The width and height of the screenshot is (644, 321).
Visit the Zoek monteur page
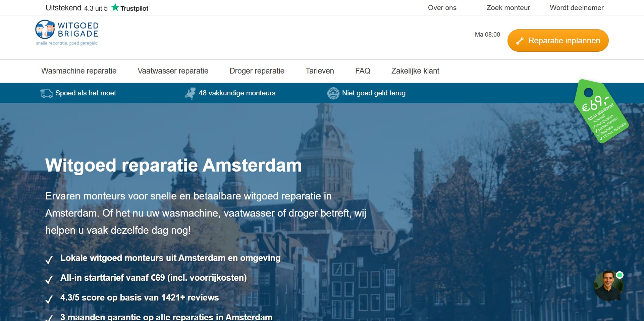[508, 7]
